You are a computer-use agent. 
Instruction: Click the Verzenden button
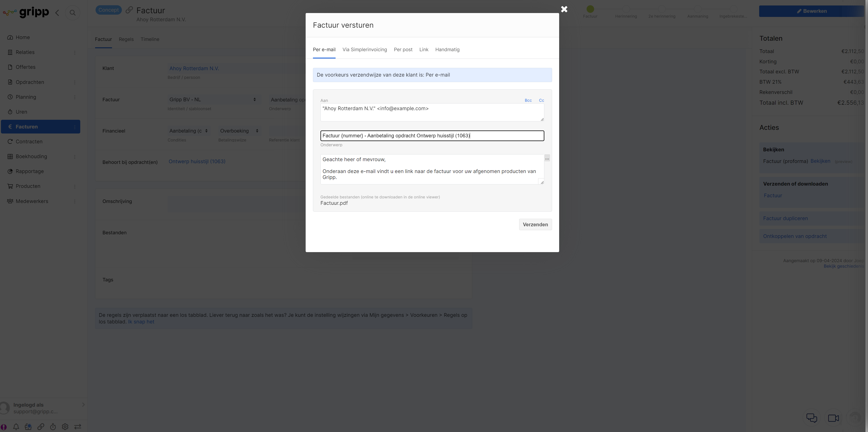click(x=535, y=225)
